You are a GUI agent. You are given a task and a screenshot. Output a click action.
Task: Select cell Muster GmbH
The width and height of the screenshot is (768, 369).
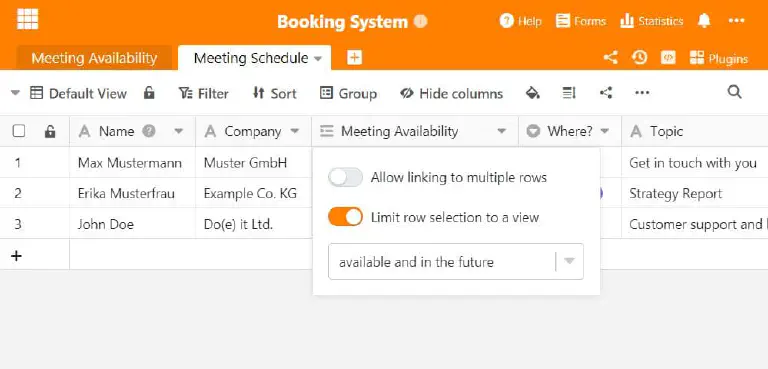254,162
